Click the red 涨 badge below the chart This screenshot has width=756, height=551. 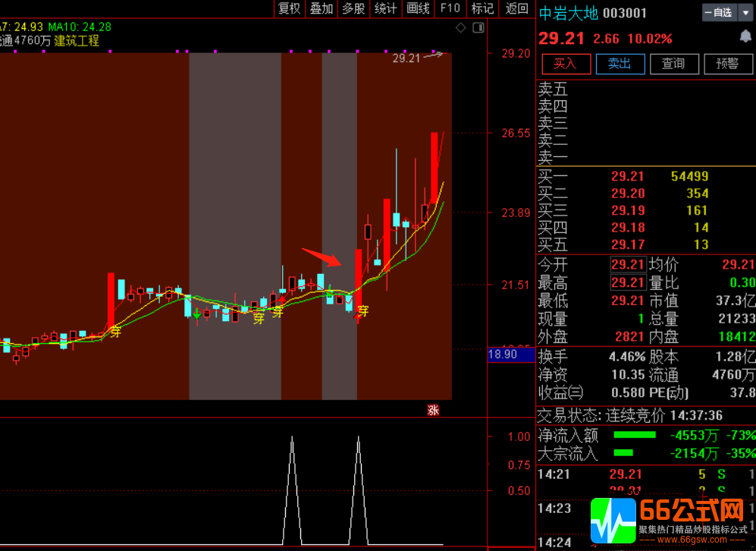pos(433,410)
